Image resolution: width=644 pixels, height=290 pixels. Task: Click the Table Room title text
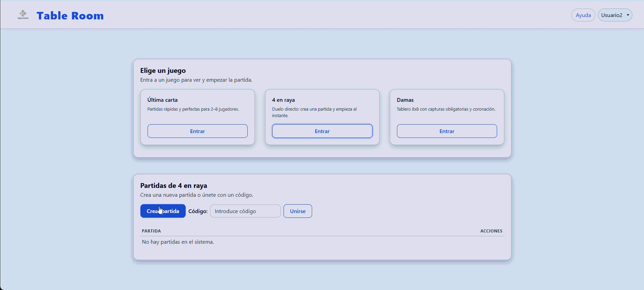[x=70, y=16]
